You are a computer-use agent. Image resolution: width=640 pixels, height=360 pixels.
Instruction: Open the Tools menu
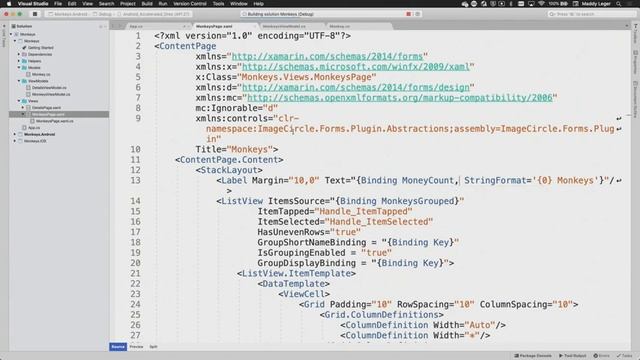218,4
